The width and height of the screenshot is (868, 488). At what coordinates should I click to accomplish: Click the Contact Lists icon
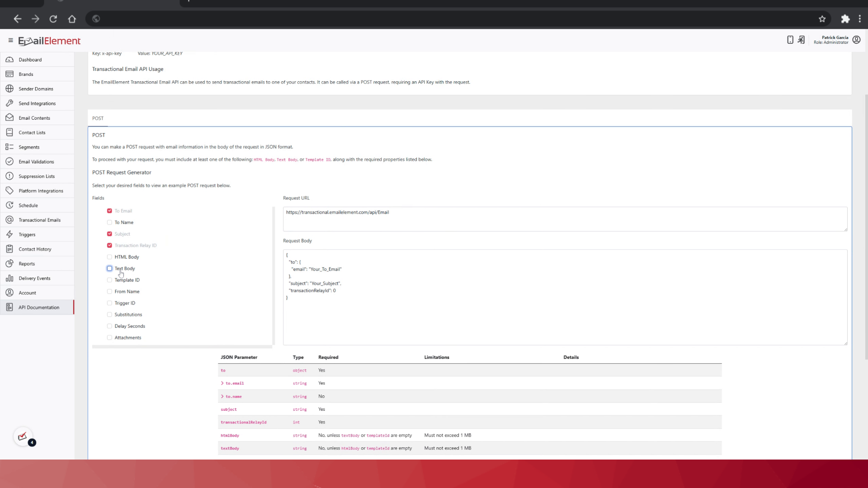(x=9, y=132)
